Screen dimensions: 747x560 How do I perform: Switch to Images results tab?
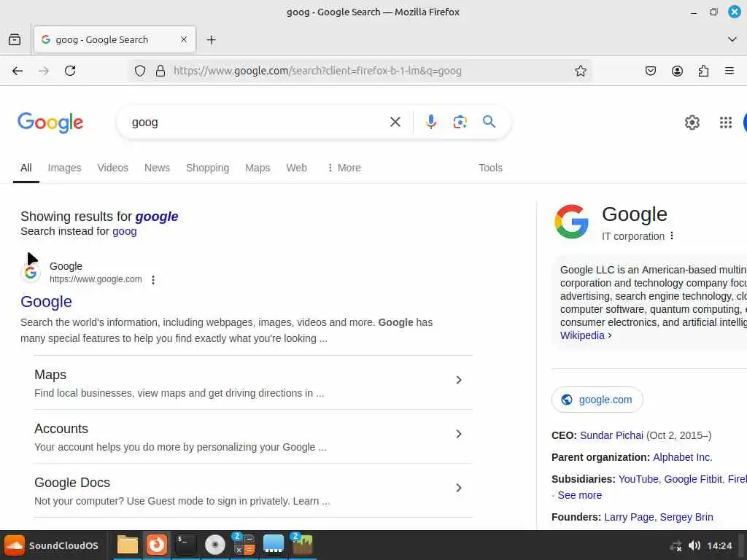(x=64, y=168)
